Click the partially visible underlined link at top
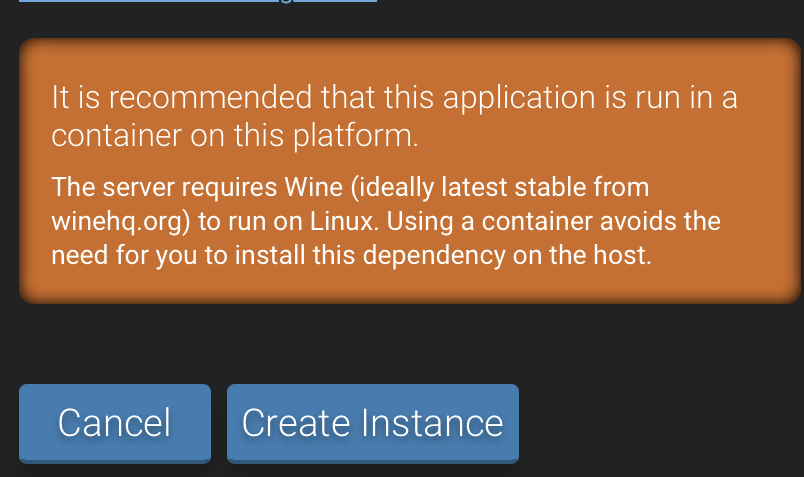This screenshot has width=804, height=477. pos(198,1)
